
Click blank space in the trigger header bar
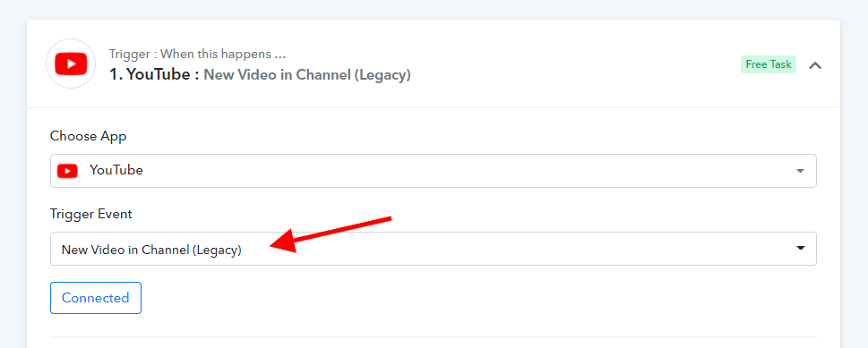point(576,64)
